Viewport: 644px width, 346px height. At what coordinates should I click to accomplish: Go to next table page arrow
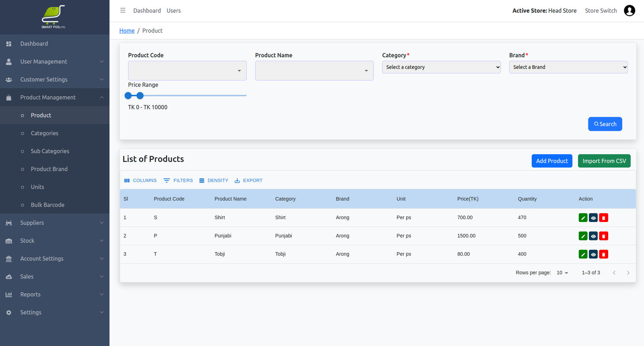[628, 273]
